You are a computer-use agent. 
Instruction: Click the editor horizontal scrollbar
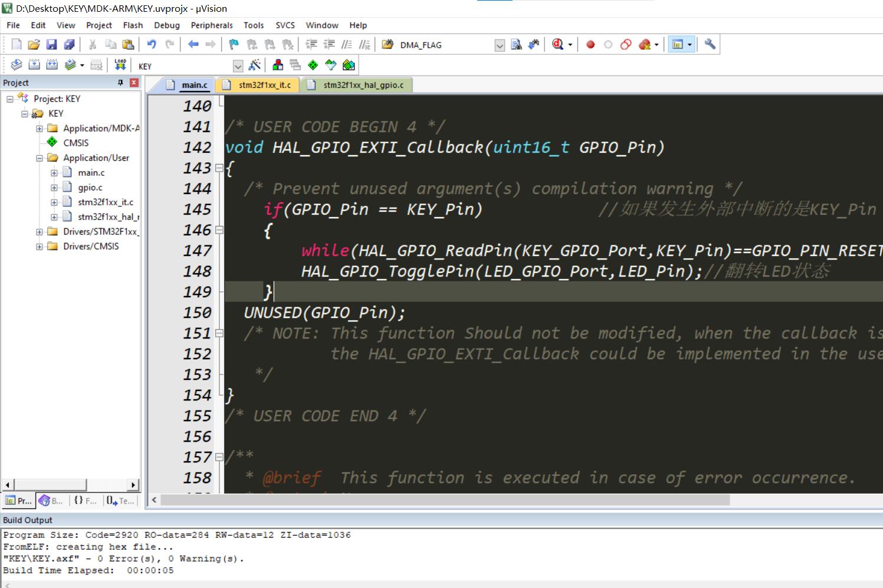click(445, 500)
